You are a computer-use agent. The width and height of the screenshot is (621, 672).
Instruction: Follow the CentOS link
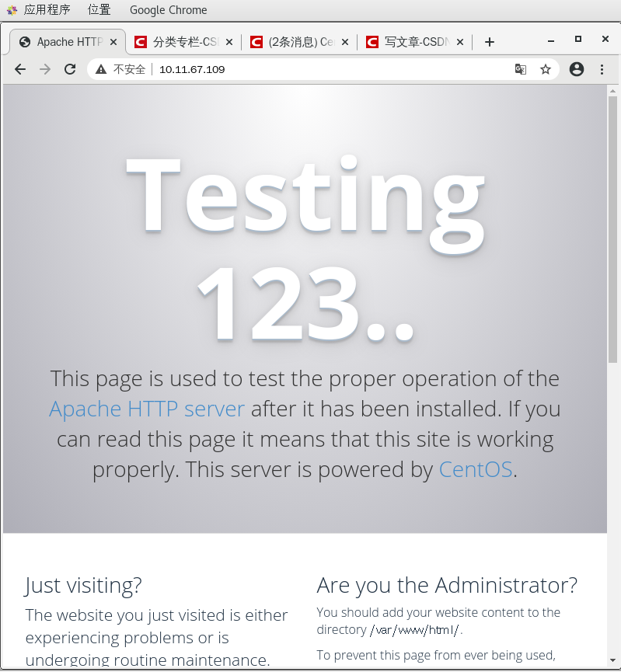pos(475,469)
